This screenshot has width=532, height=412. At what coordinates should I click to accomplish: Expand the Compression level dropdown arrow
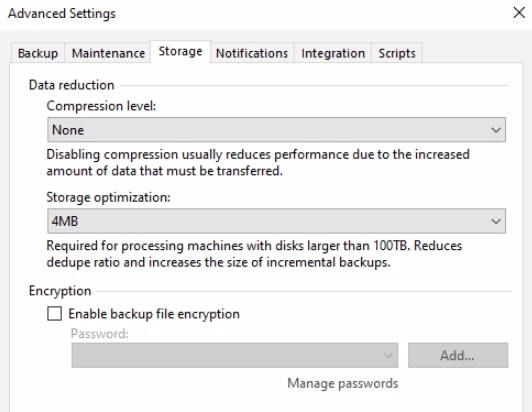(x=496, y=130)
